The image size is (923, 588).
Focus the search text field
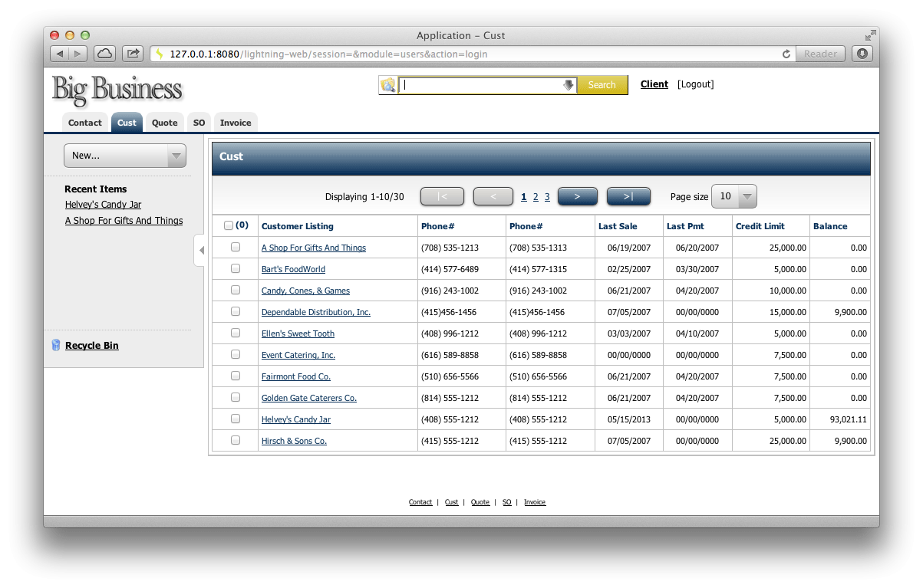[x=480, y=85]
